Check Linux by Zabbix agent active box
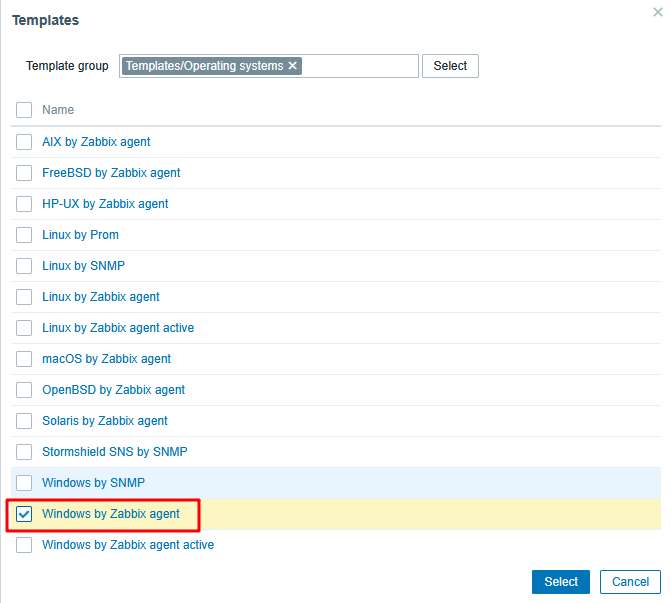This screenshot has width=671, height=603. click(24, 328)
